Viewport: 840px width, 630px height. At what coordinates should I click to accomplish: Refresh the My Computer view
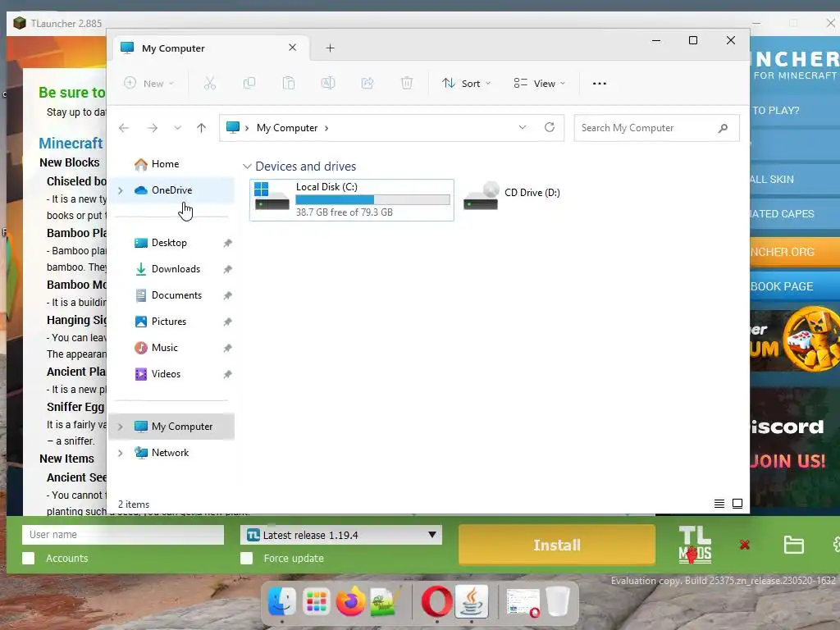pos(549,127)
